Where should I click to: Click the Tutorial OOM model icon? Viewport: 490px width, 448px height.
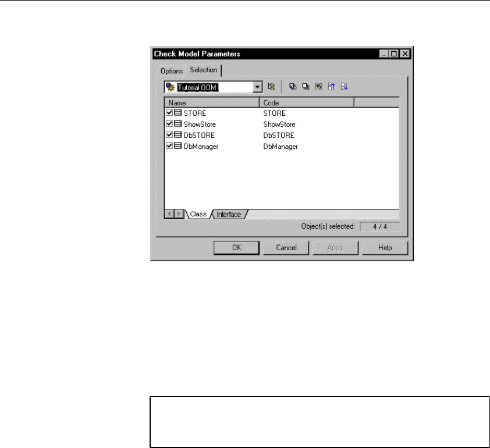point(170,87)
